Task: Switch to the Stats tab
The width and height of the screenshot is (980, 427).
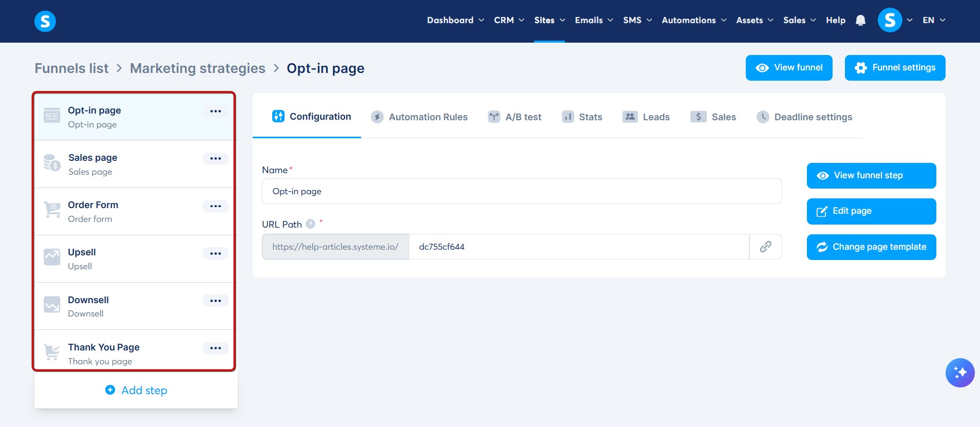Action: (x=582, y=117)
